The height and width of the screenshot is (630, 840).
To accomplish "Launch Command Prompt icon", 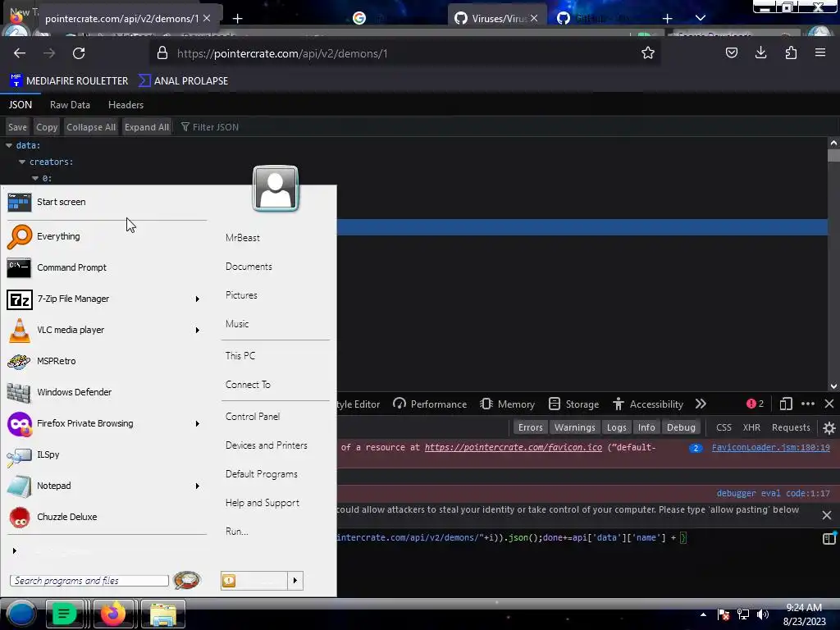I will pos(19,267).
